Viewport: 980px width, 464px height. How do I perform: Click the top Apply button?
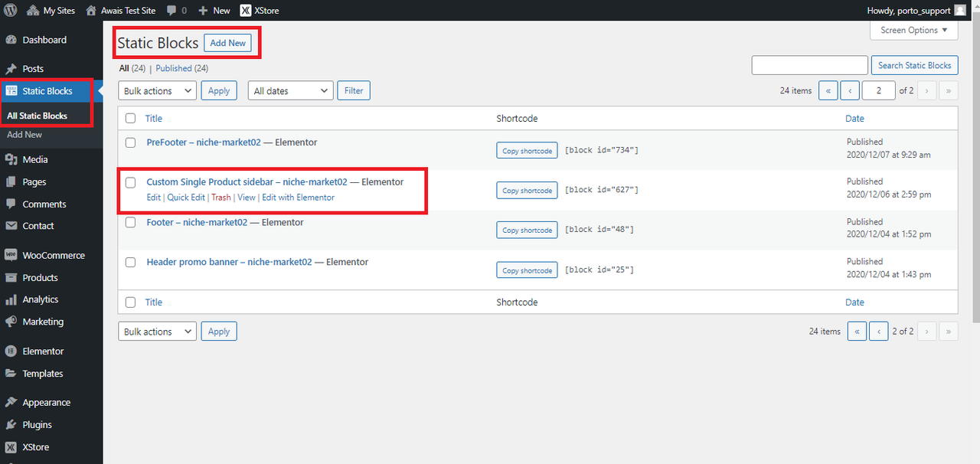[x=219, y=90]
